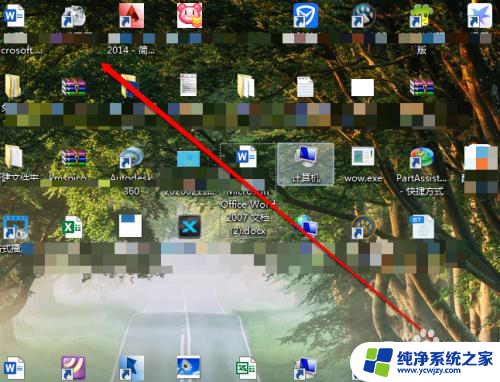Select the flower picture thumbnail at bottom

click(x=188, y=367)
